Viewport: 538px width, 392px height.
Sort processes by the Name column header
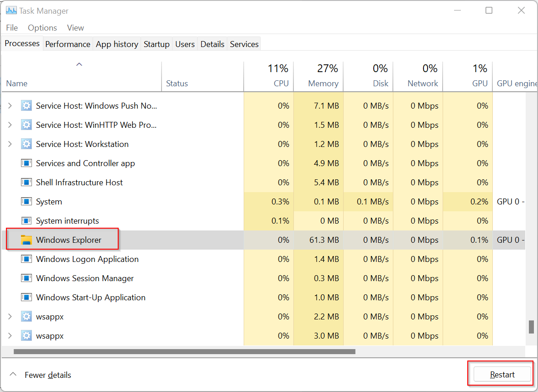pyautogui.click(x=82, y=76)
